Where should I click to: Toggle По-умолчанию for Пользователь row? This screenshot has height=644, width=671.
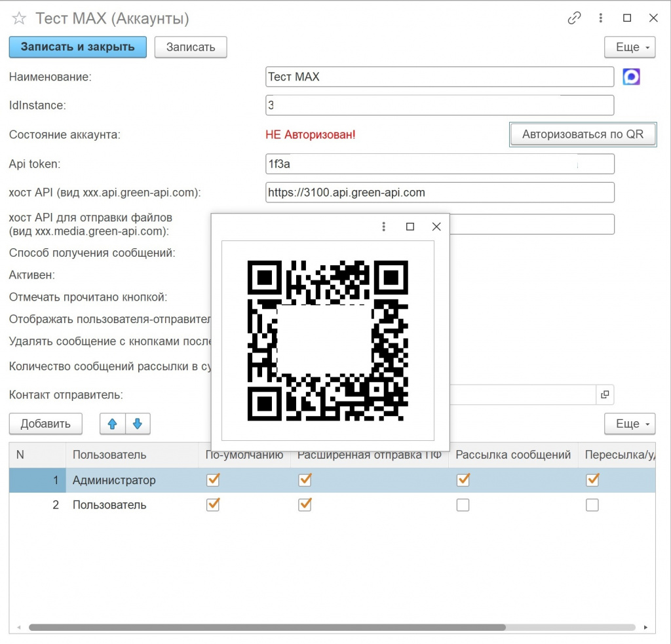[x=213, y=504]
